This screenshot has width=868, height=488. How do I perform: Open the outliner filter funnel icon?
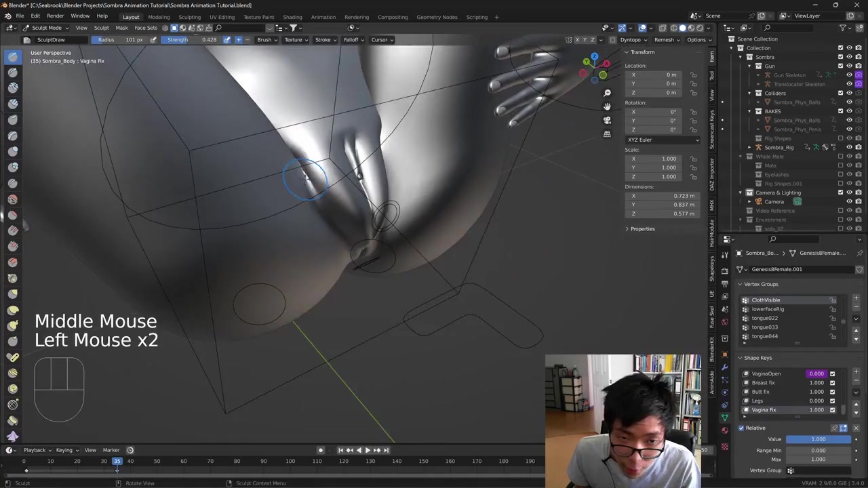(843, 28)
